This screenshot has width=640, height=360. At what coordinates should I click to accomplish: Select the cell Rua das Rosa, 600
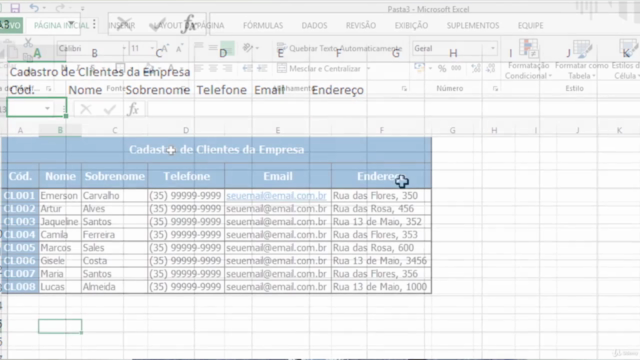tap(381, 248)
